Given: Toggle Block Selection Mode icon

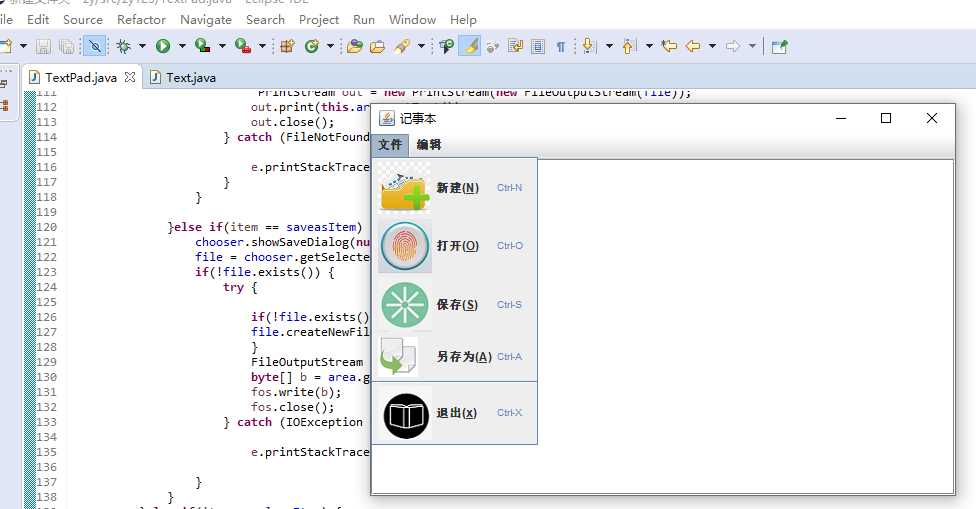Looking at the screenshot, I should (x=538, y=46).
